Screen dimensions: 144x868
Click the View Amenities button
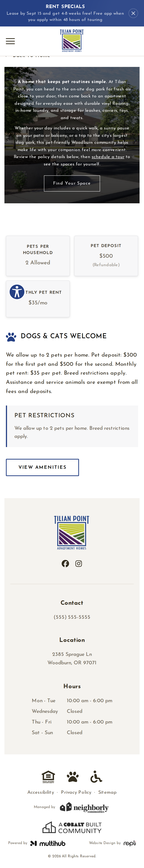(x=42, y=467)
